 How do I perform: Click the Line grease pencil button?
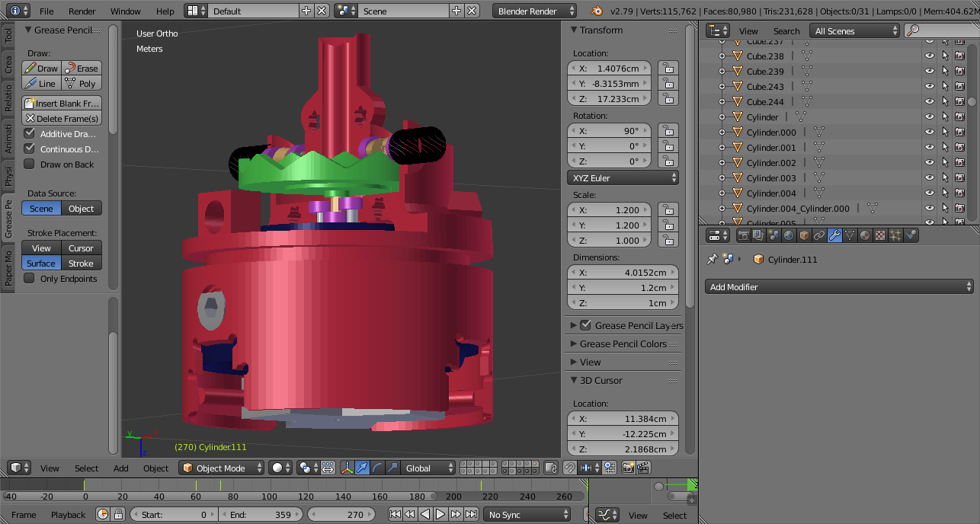(x=41, y=83)
